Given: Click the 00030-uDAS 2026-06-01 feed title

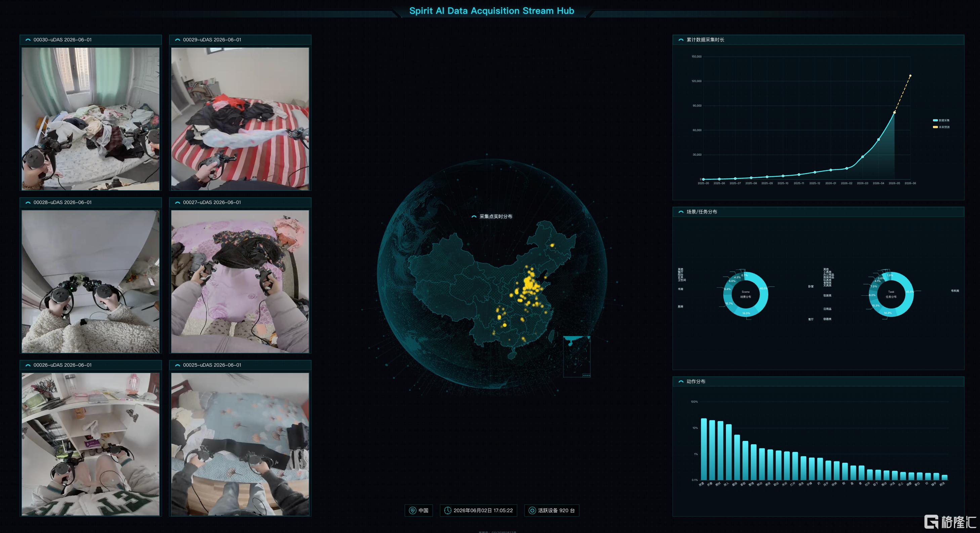Looking at the screenshot, I should pyautogui.click(x=63, y=40).
